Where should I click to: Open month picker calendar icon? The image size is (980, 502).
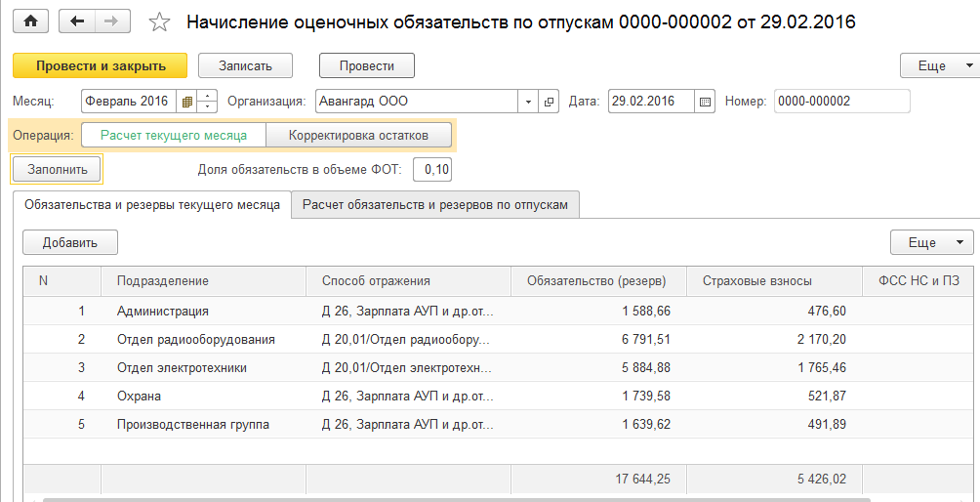point(186,102)
